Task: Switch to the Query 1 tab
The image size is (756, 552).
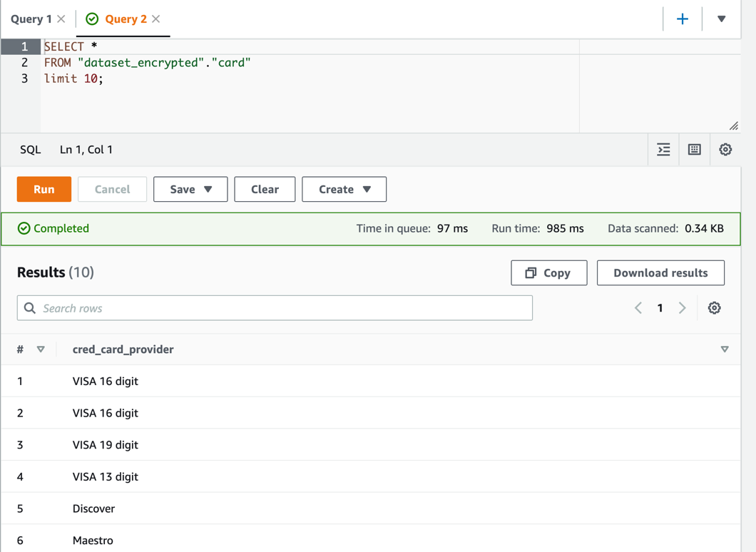Action: 31,19
